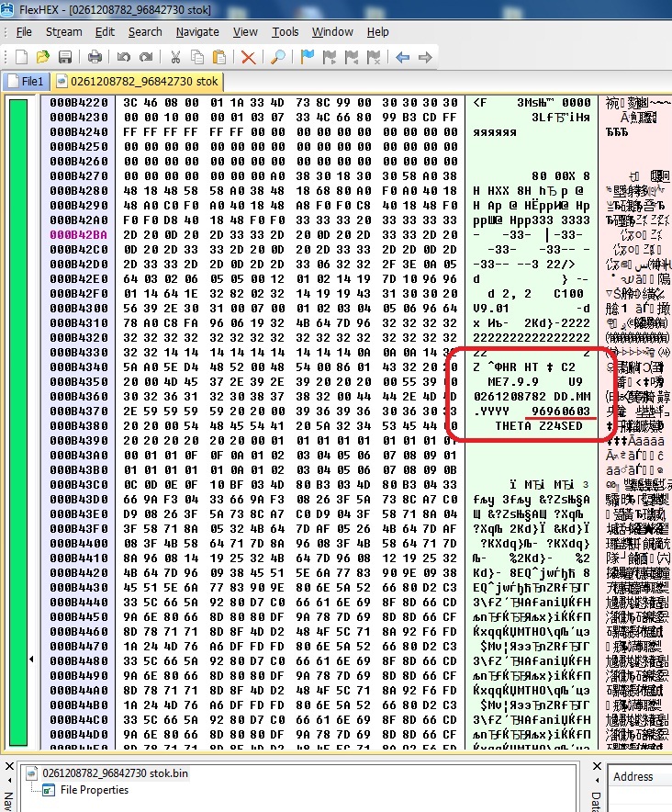
Task: Cut selection with scissors icon
Action: 175,57
